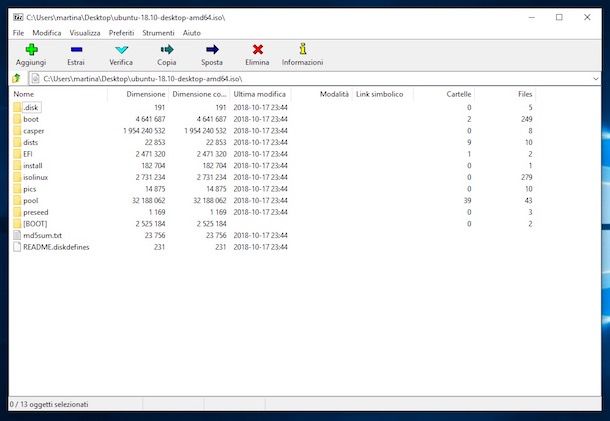Click [BOOT] size '2 525 184' in Dimensione
Viewport: 610px width, 421px height.
coord(150,224)
